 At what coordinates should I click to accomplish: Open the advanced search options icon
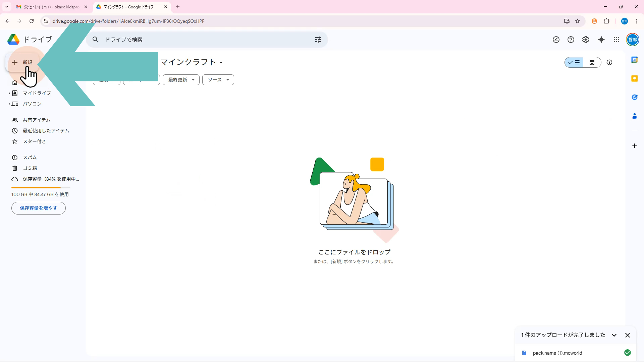point(318,40)
